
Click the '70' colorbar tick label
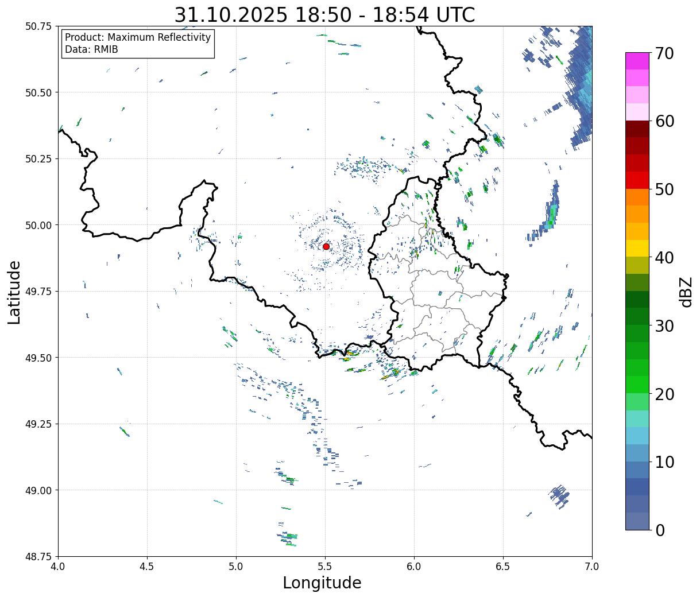coord(664,53)
